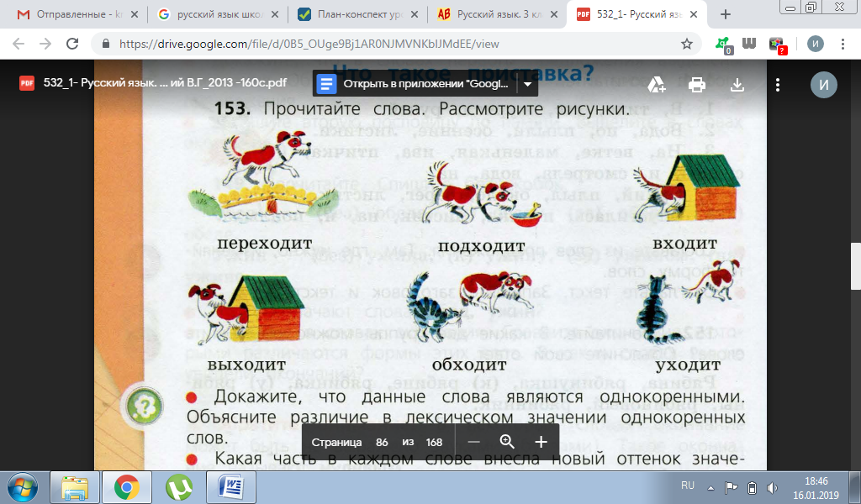Open the Google account avatar in viewer
861x504 pixels.
point(824,85)
